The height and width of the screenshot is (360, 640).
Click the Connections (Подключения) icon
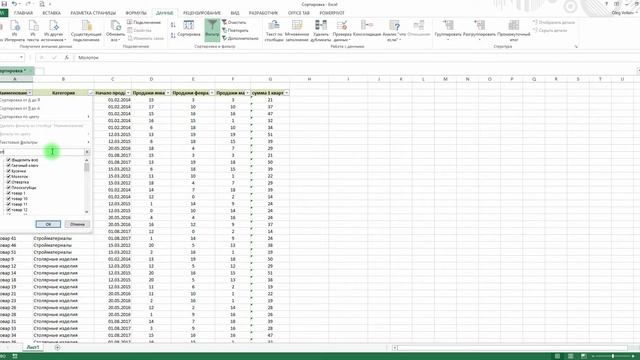click(144, 22)
